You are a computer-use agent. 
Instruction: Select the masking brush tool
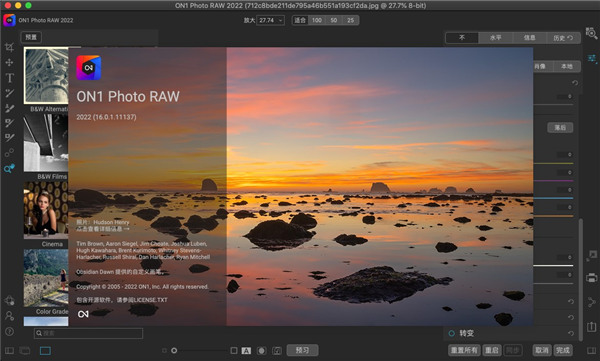click(9, 123)
